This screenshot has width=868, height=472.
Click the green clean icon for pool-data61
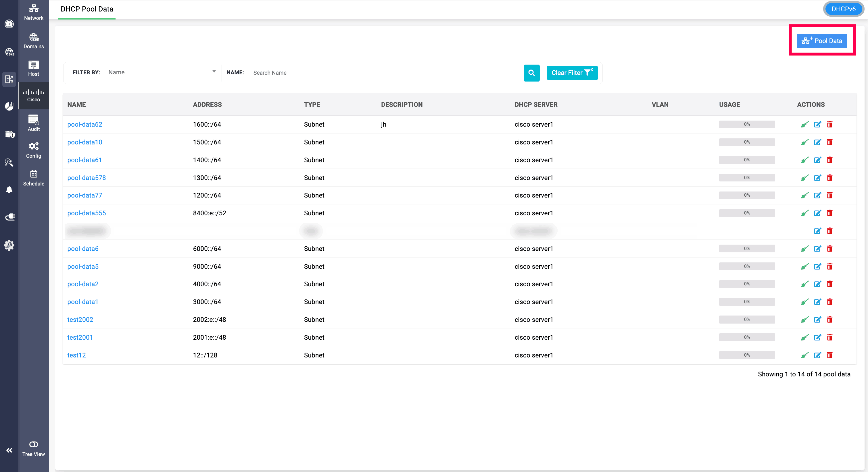804,160
